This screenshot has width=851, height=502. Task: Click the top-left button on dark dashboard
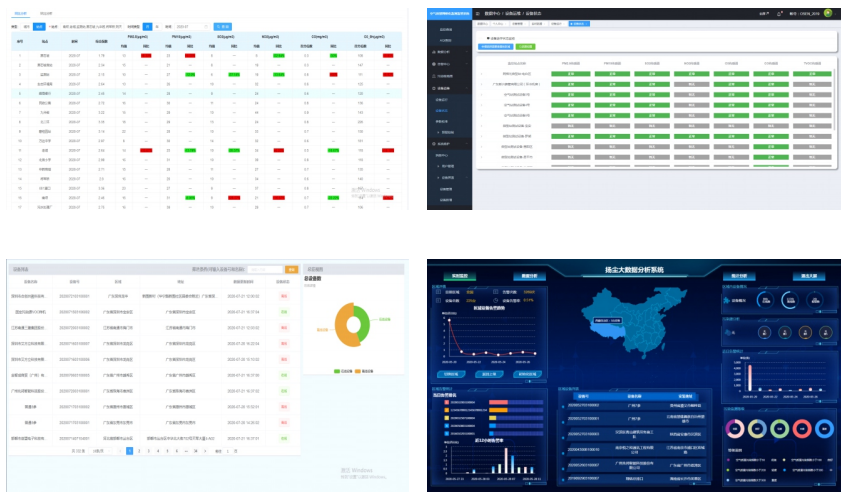[459, 275]
